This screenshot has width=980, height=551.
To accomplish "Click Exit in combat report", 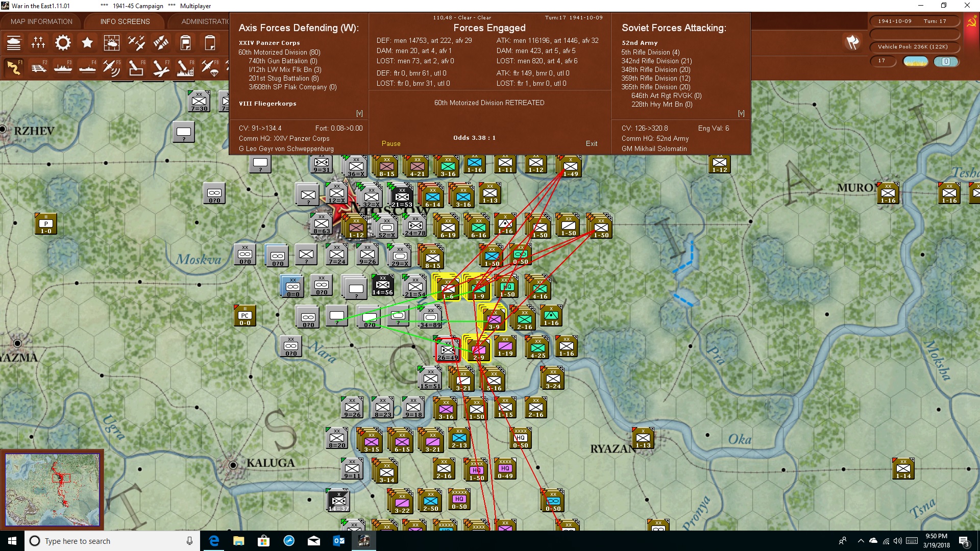I will pos(592,143).
